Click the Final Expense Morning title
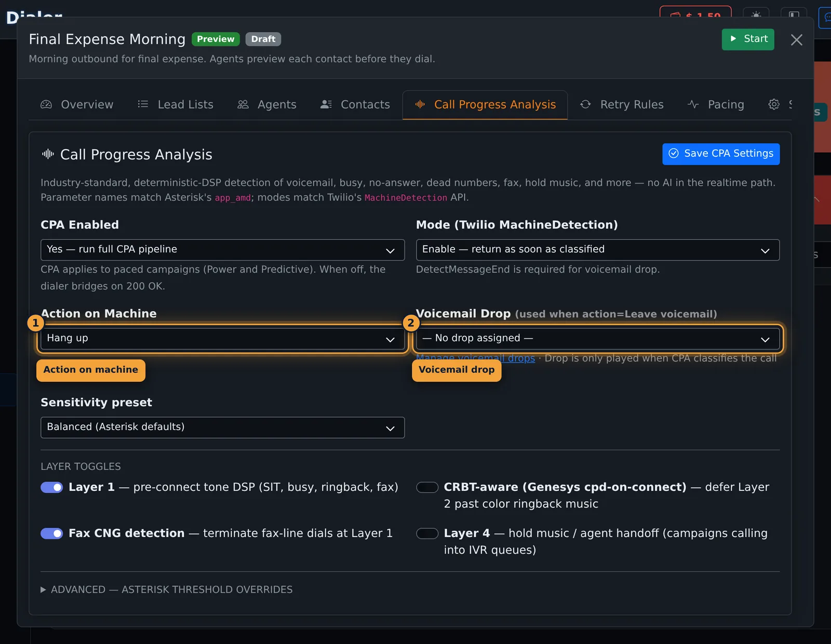Screen dimensions: 831x644 coord(107,39)
